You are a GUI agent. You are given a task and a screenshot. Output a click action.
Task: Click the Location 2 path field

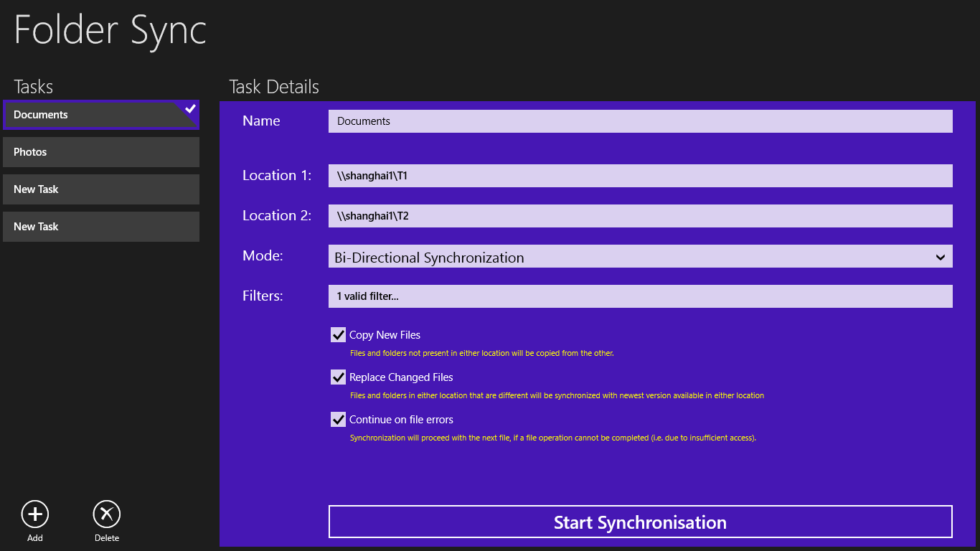(x=640, y=215)
